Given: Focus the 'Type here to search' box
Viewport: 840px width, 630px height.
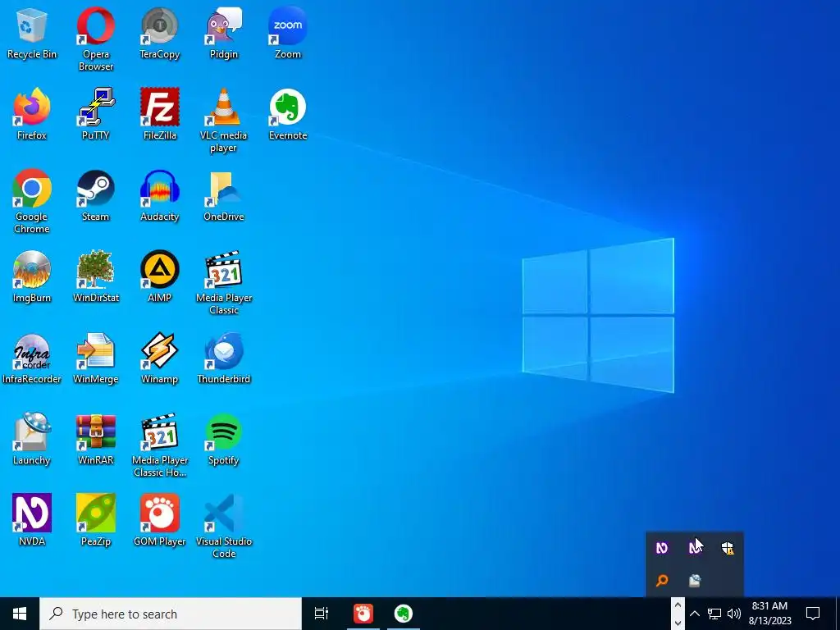Looking at the screenshot, I should coord(171,614).
